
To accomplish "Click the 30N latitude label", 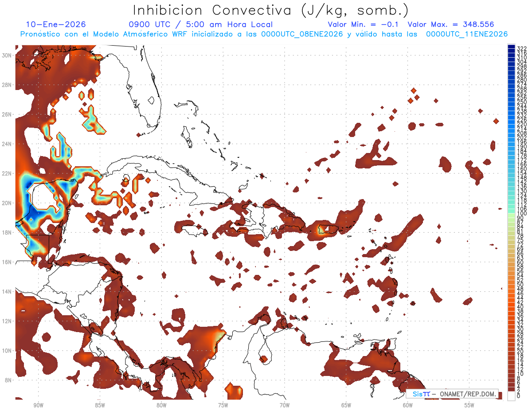I will [x=7, y=55].
